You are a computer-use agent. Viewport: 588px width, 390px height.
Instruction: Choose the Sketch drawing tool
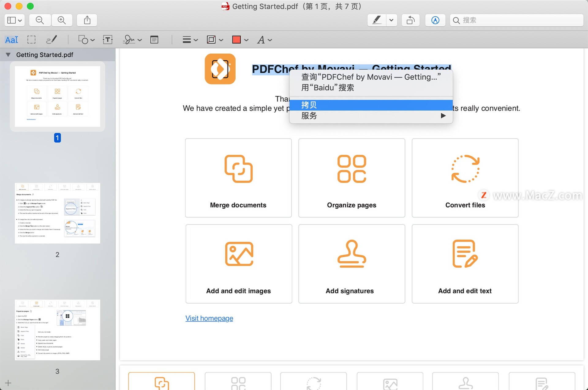[x=51, y=40]
